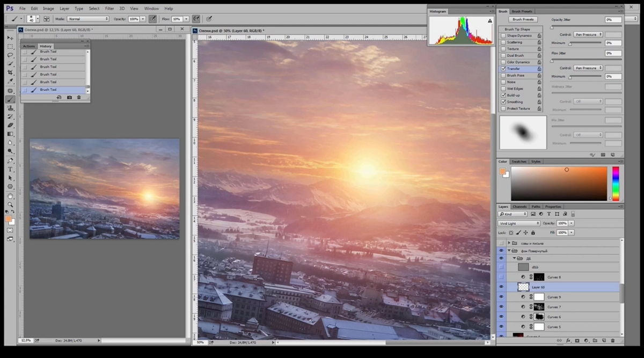Open the Brush Presets tab
Image resolution: width=644 pixels, height=358 pixels.
(x=522, y=11)
